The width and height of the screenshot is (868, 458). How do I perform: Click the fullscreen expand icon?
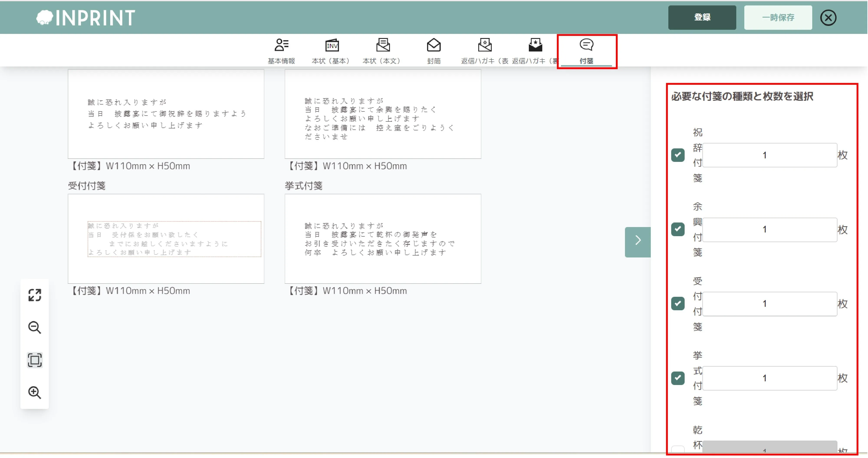(x=34, y=295)
